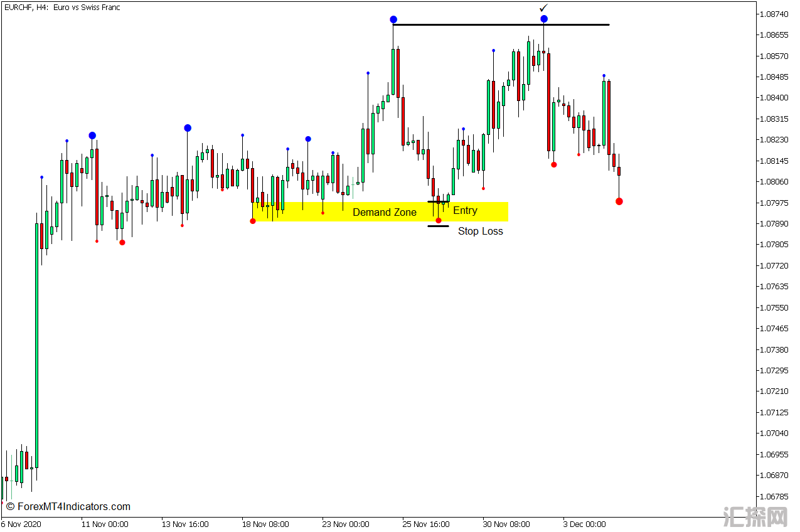Screen dimensions: 800x532
Task: Select the "Stop Loss" text label
Action: [x=480, y=231]
